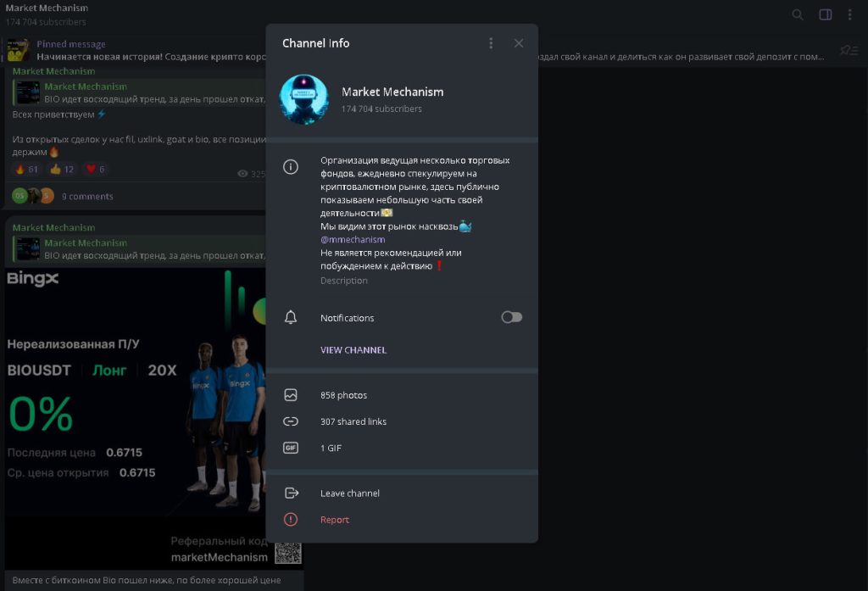Toggle the side panel icon in header
The image size is (868, 591).
point(826,14)
